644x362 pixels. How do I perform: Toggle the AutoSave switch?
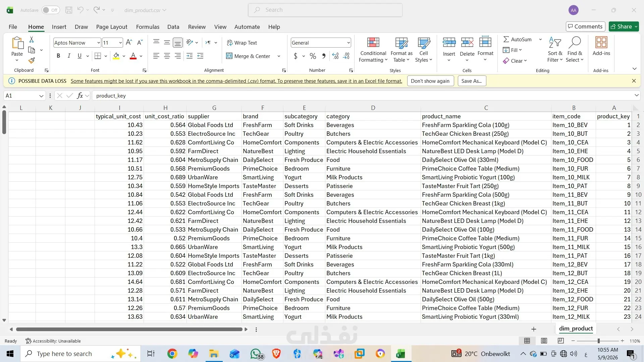click(x=51, y=10)
